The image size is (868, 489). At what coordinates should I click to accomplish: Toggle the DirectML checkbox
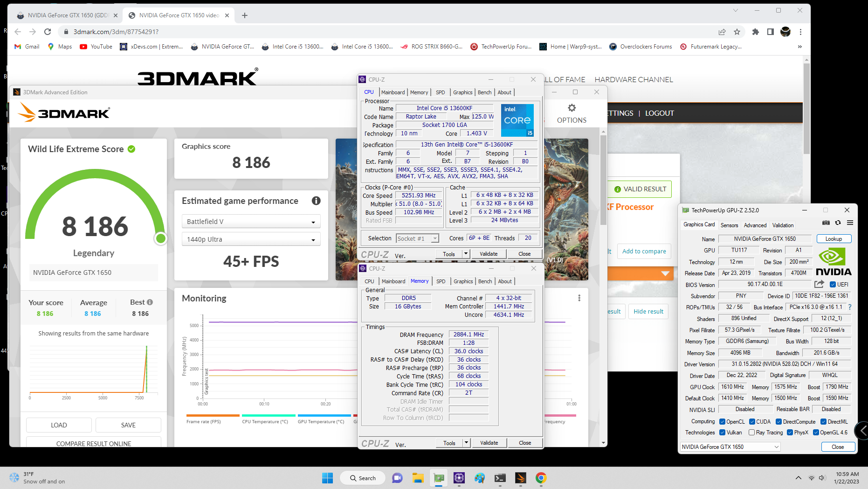(823, 422)
